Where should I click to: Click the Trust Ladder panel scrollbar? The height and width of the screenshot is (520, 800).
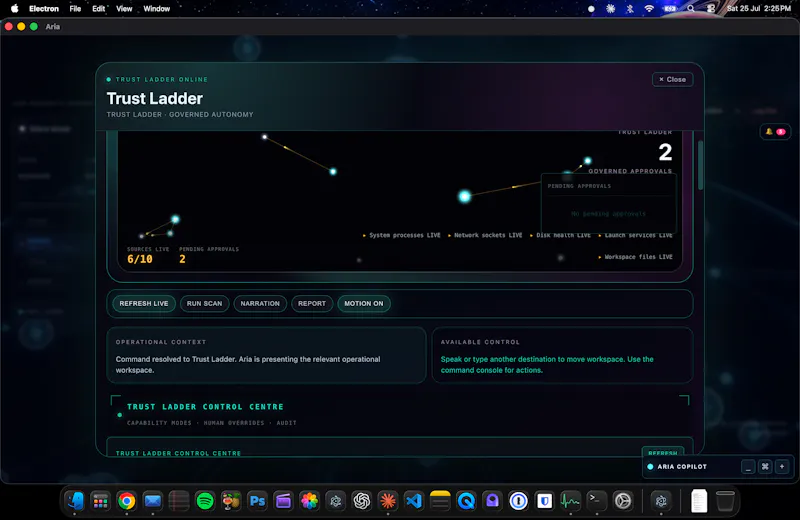point(701,165)
